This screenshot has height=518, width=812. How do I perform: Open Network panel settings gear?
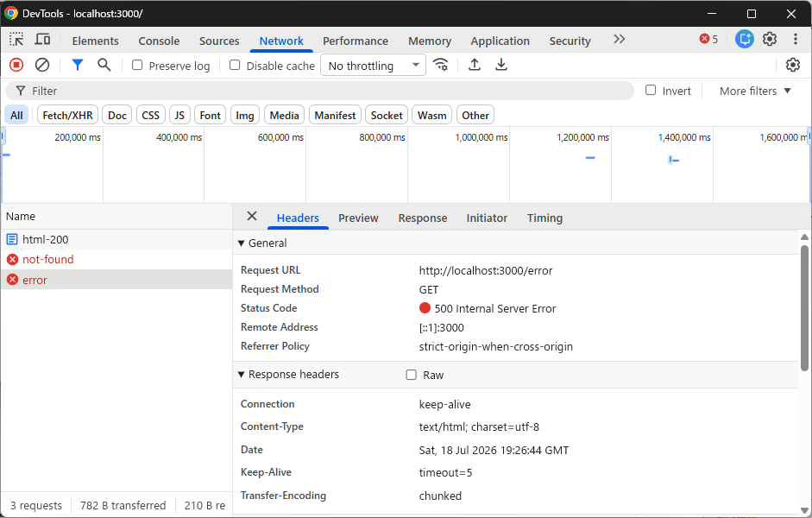tap(793, 65)
